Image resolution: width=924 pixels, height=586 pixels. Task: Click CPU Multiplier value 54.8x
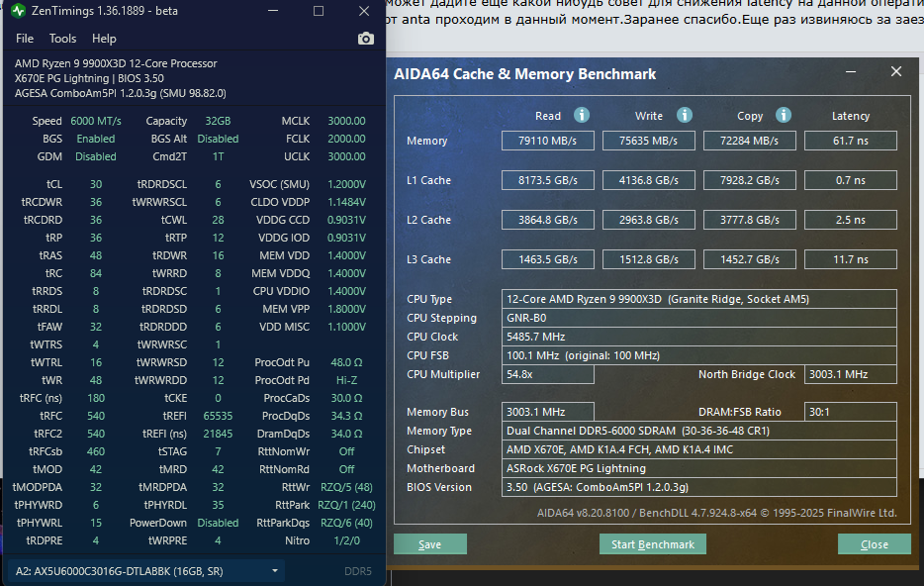[x=547, y=374]
